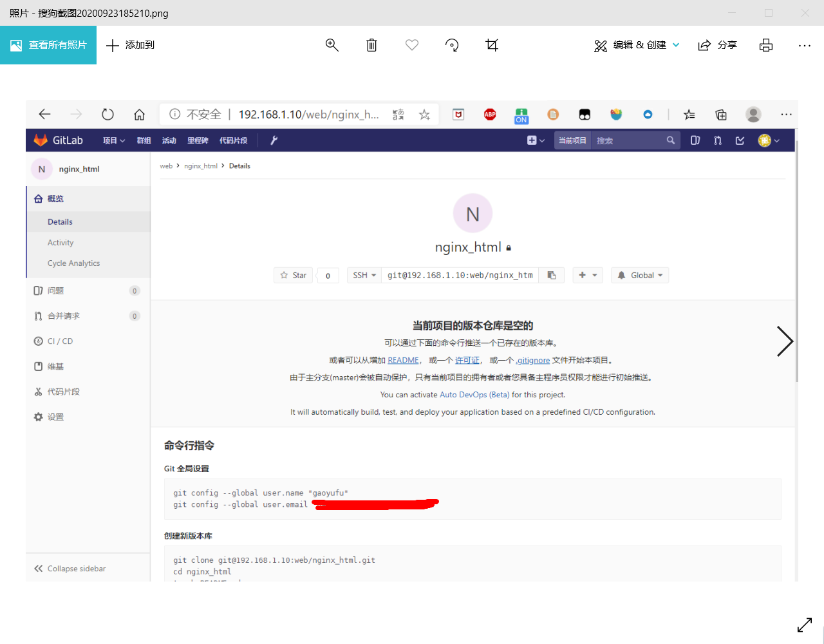Screen dimensions: 824x644
Task: Open 问题 issues in the sidebar
Action: (x=88, y=291)
